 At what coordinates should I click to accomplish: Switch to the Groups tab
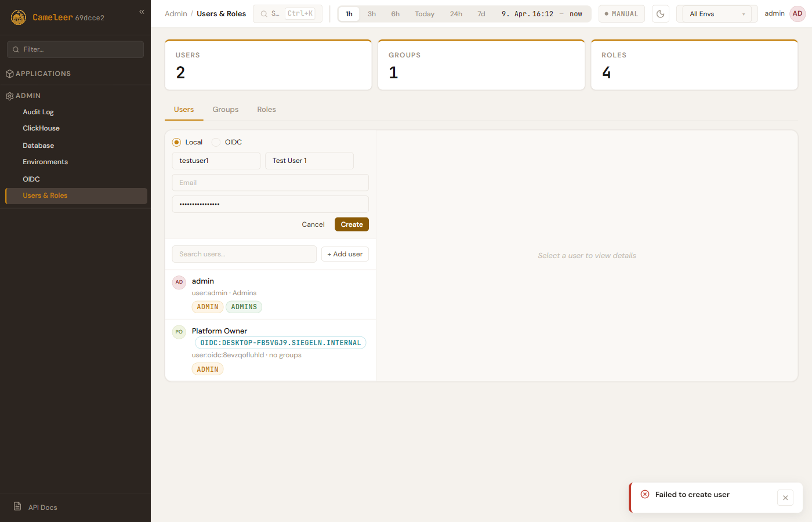225,110
